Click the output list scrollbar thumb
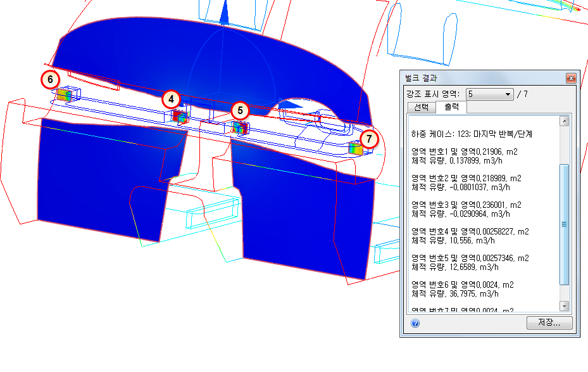588x372 pixels. pos(565,224)
